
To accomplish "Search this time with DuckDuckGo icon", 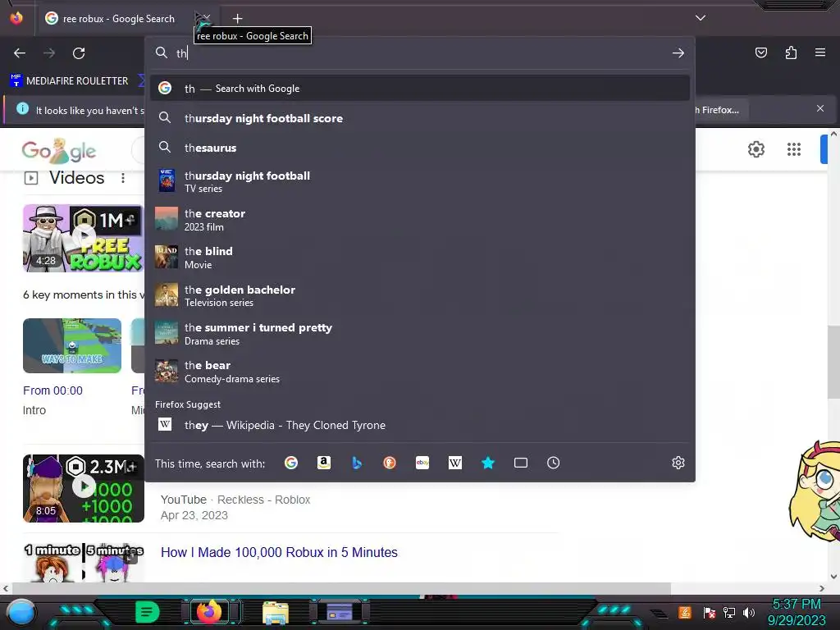I will 390,463.
